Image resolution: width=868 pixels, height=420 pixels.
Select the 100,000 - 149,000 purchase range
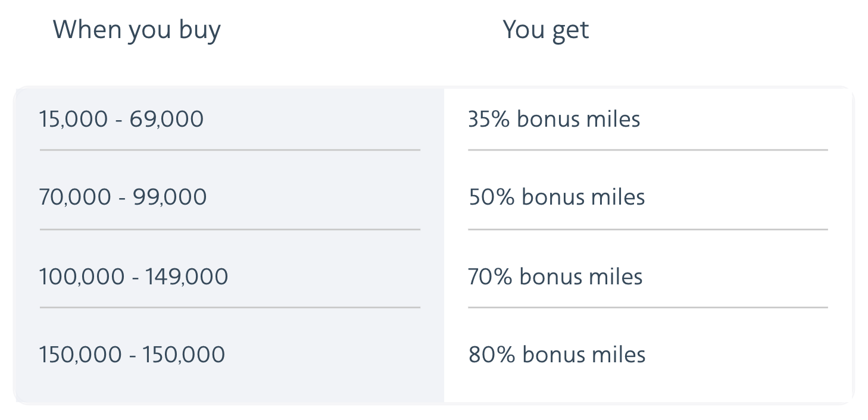133,277
